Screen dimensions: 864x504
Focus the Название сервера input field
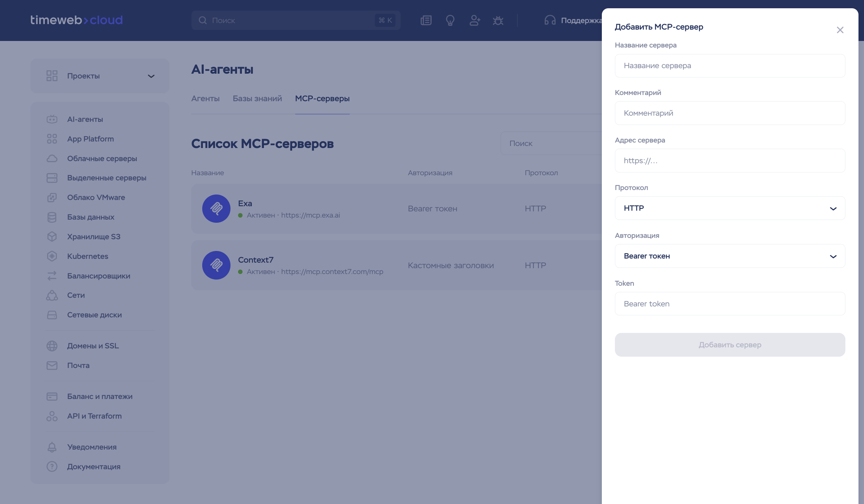point(730,66)
